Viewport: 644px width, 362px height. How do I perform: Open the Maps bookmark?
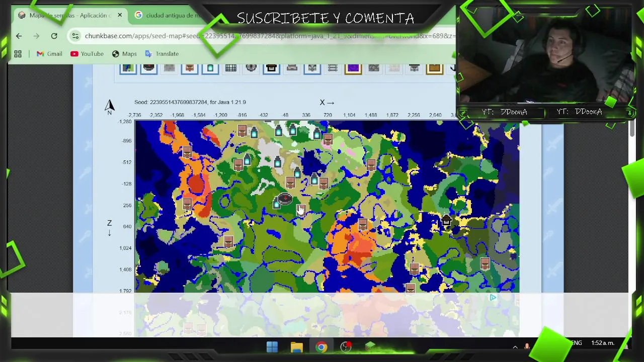(x=124, y=54)
